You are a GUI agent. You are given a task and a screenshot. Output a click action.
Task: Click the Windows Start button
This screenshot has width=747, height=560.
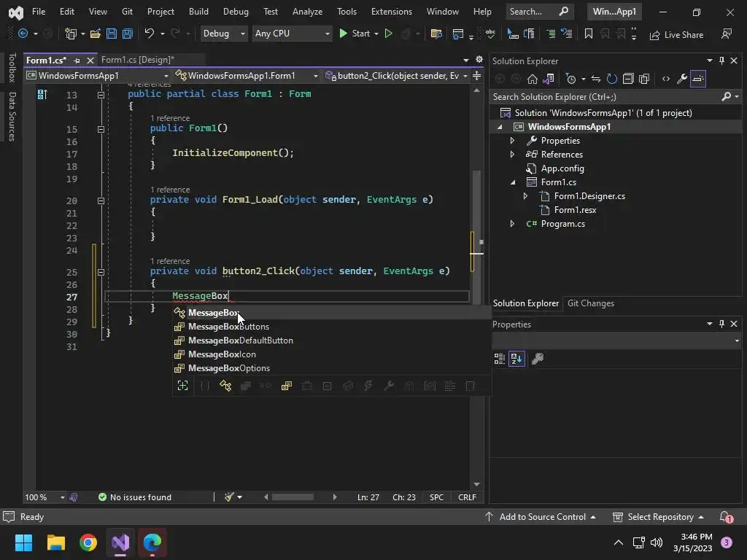coord(23,542)
